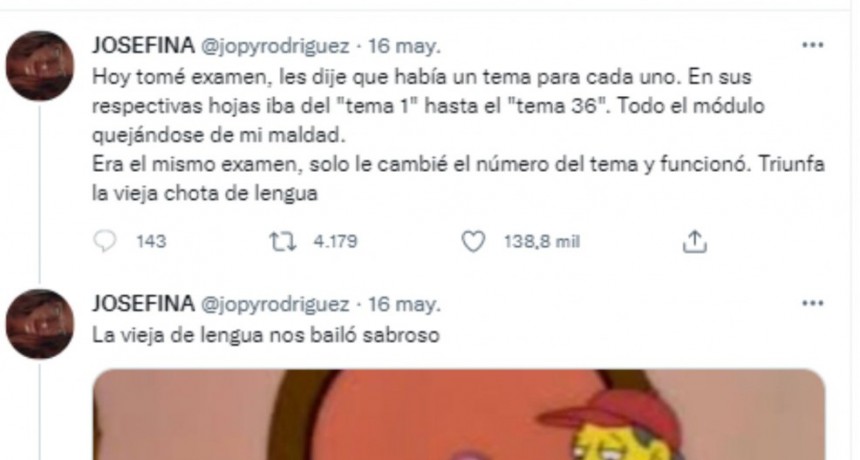Open @jopyrodriguez handle on first tweet

(x=275, y=47)
